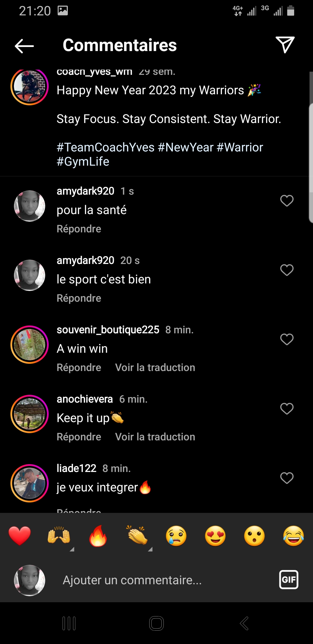The height and width of the screenshot is (644, 313).
Task: Tap the back arrow in Commentaires header
Action: click(x=24, y=46)
